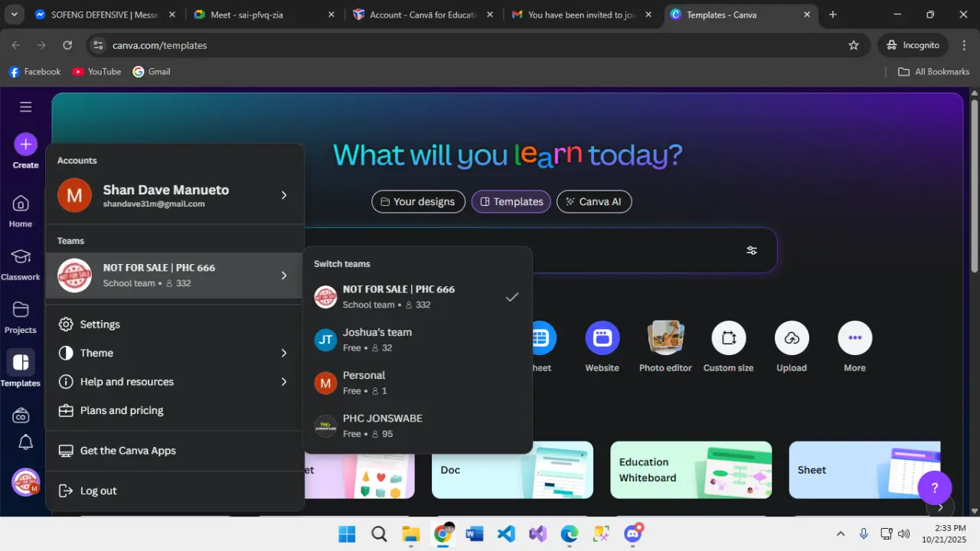Open clock and date 2:33 PM

pos(944,533)
